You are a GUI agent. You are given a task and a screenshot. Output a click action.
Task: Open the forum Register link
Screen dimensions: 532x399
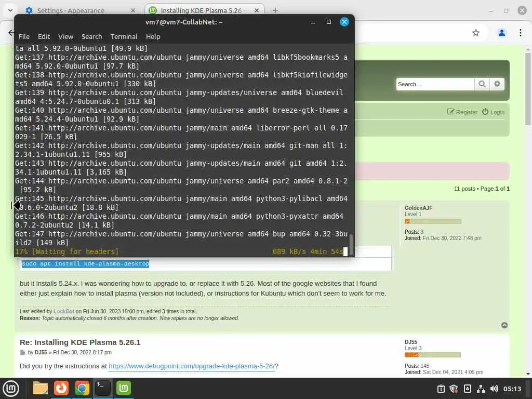click(x=462, y=112)
